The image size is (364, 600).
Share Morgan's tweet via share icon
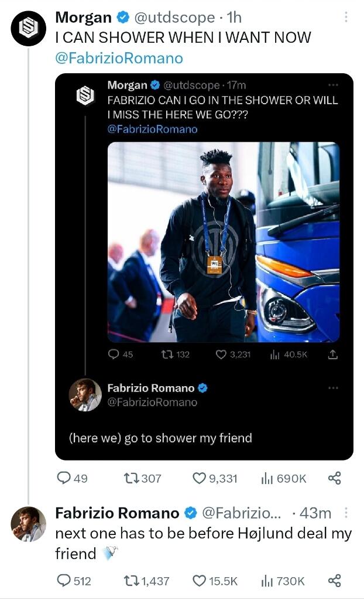[335, 478]
